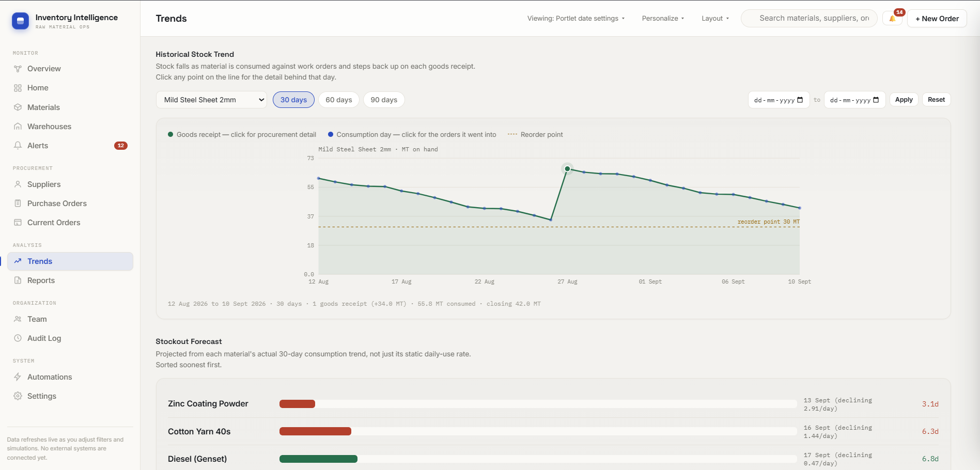Open the Audit Log page
980x470 pixels.
(70, 338)
